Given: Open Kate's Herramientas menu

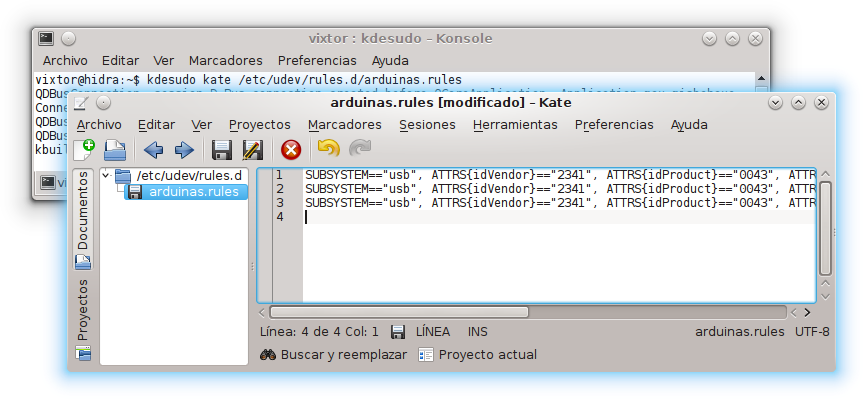Looking at the screenshot, I should coord(515,125).
